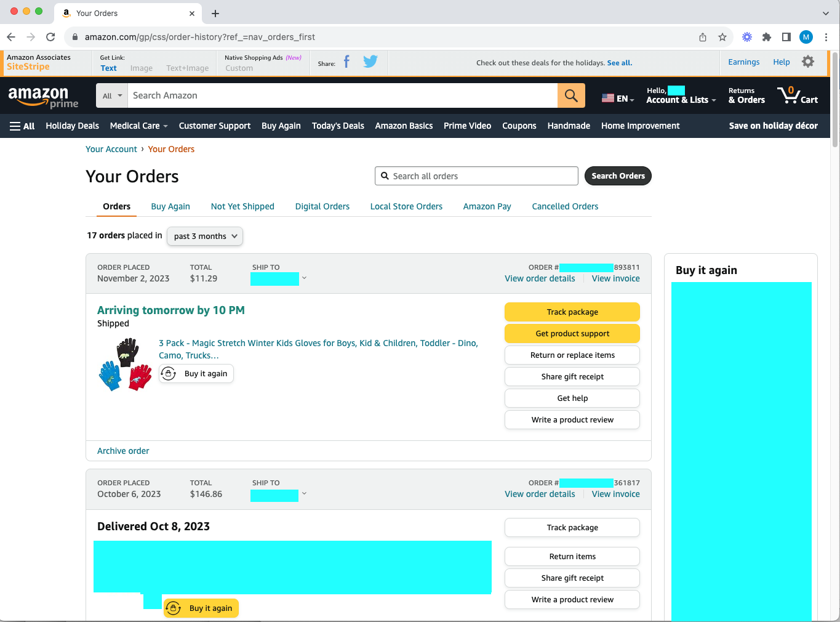Click Get product support button
The height and width of the screenshot is (622, 840).
pos(572,334)
